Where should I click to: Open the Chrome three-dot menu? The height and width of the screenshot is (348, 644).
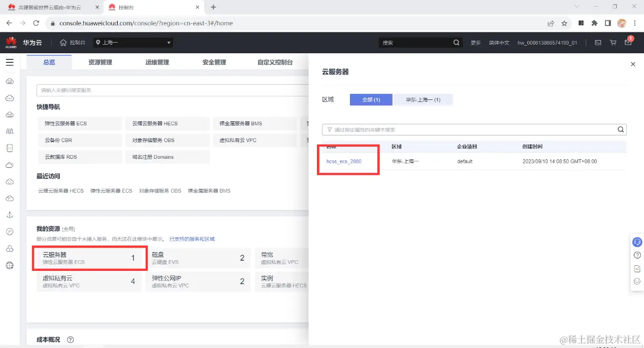635,23
